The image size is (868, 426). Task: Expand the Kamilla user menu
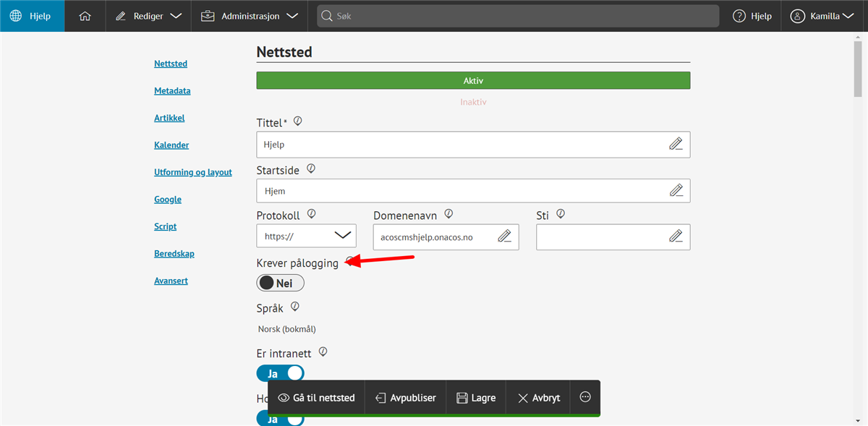coord(823,16)
